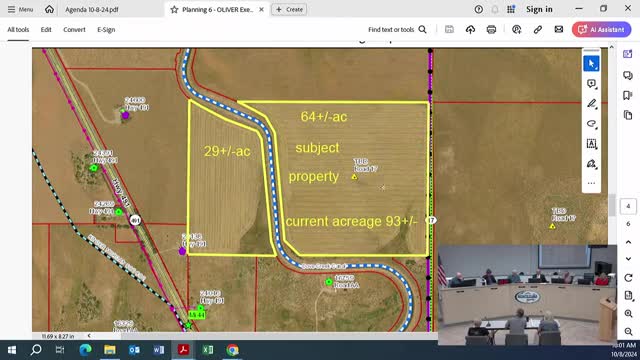
Task: Print the document with printer icon
Action: click(x=491, y=29)
